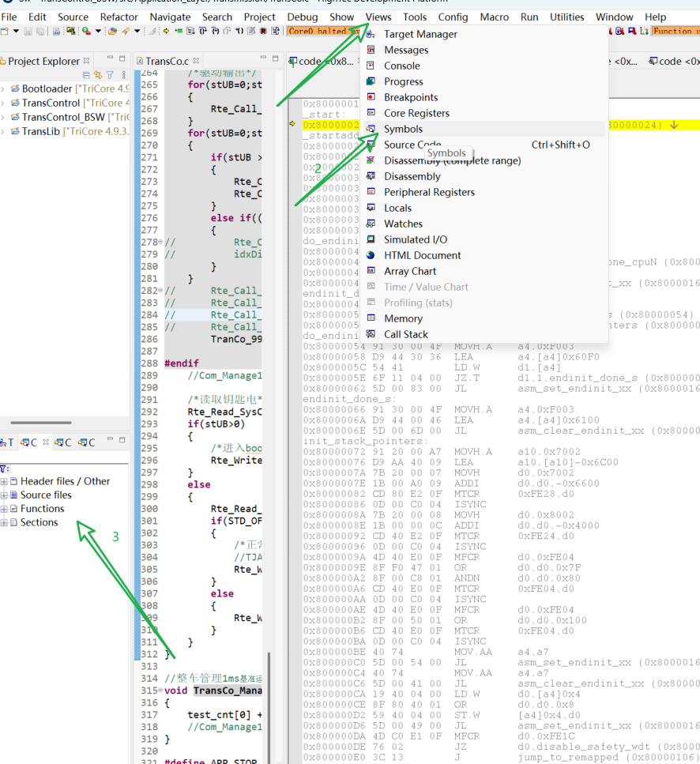The height and width of the screenshot is (764, 700).
Task: Toggle the code fold at line 315
Action: pos(160,690)
